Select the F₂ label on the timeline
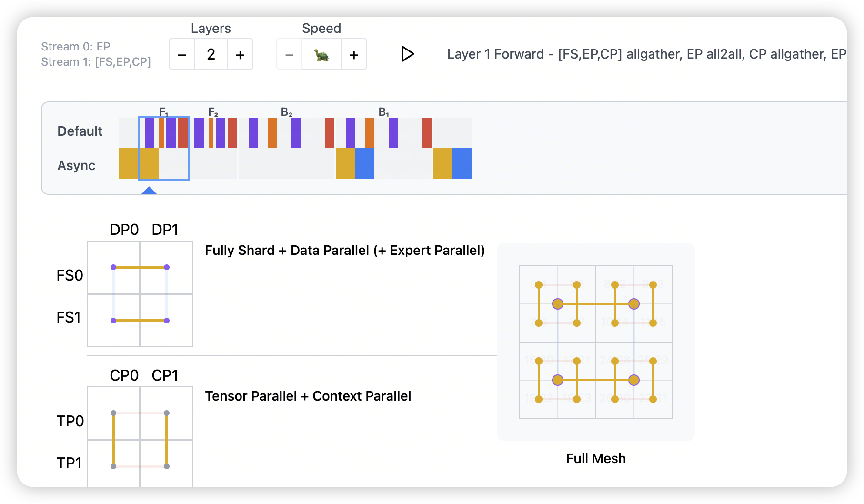Viewport: 864px width, 504px height. [x=213, y=112]
